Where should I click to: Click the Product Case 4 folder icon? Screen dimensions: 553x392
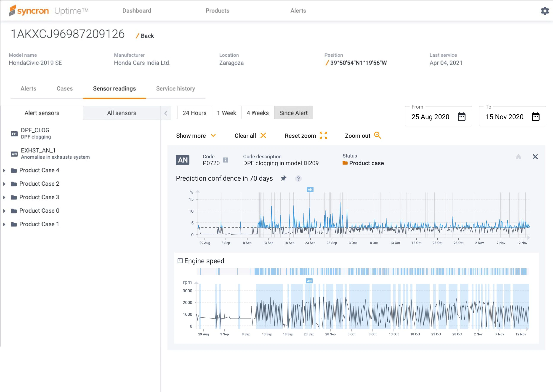pos(14,171)
